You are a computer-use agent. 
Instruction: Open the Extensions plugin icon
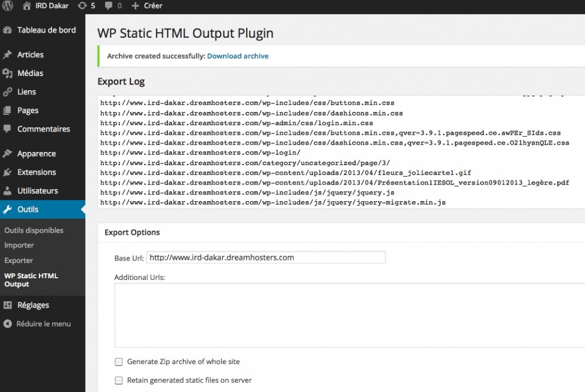[7, 172]
